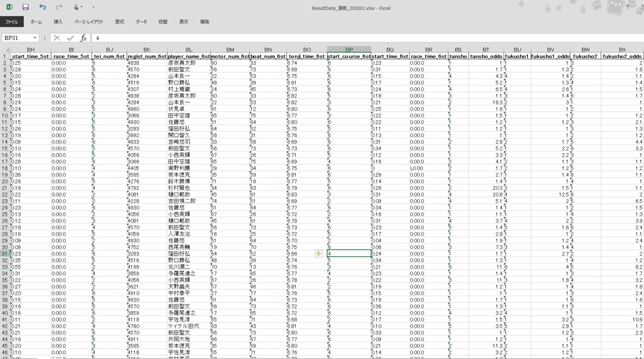Select the cell containing 吉田慎二郎
644x359 pixels.
click(x=189, y=201)
